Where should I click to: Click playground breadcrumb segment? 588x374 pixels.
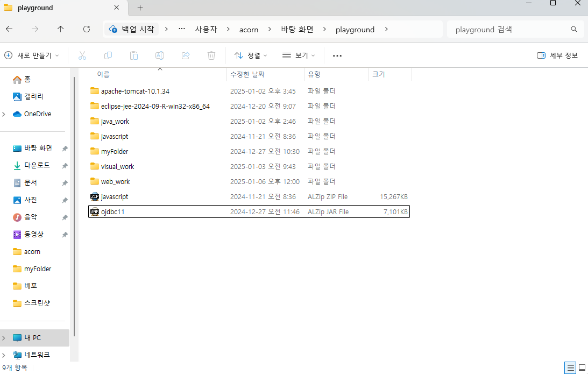355,30
